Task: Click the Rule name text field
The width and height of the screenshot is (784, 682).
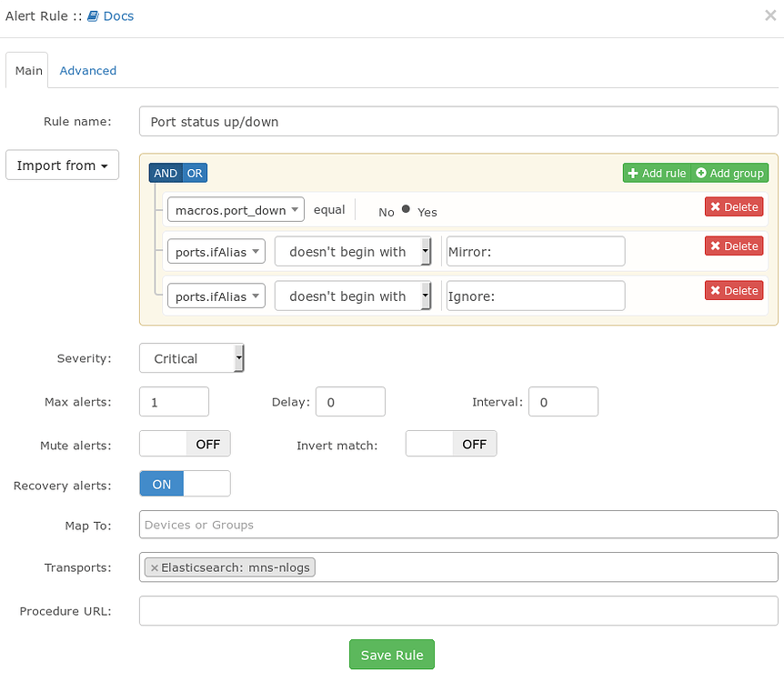Action: tap(458, 121)
